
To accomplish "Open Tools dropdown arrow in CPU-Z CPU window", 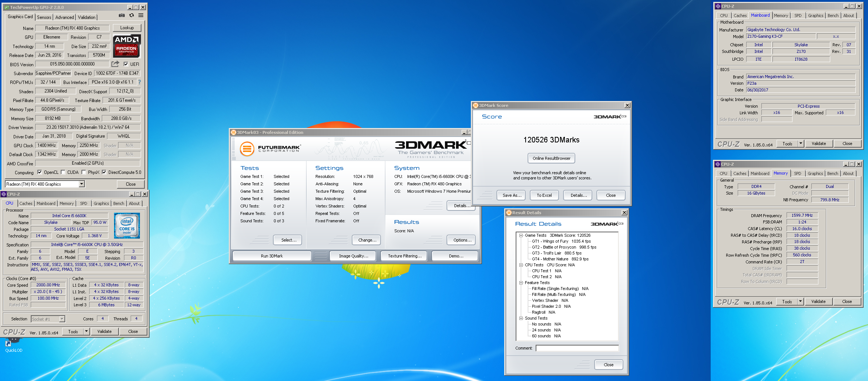I will [x=86, y=332].
